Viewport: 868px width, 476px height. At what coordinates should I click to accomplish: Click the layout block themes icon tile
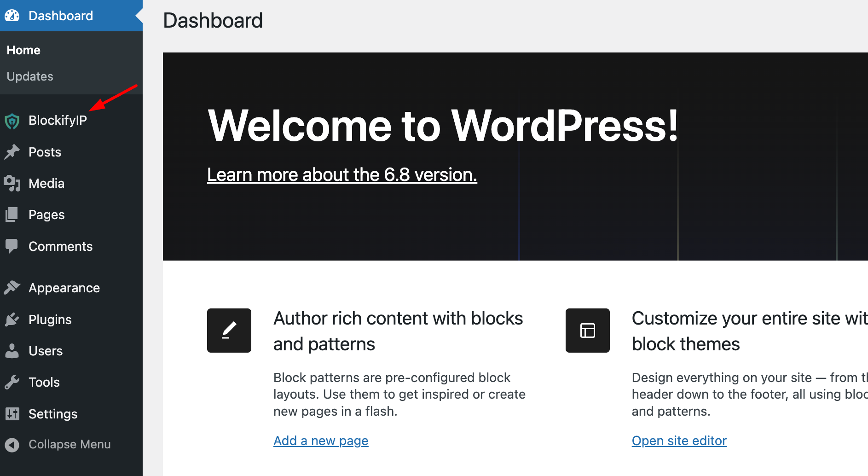pyautogui.click(x=588, y=331)
